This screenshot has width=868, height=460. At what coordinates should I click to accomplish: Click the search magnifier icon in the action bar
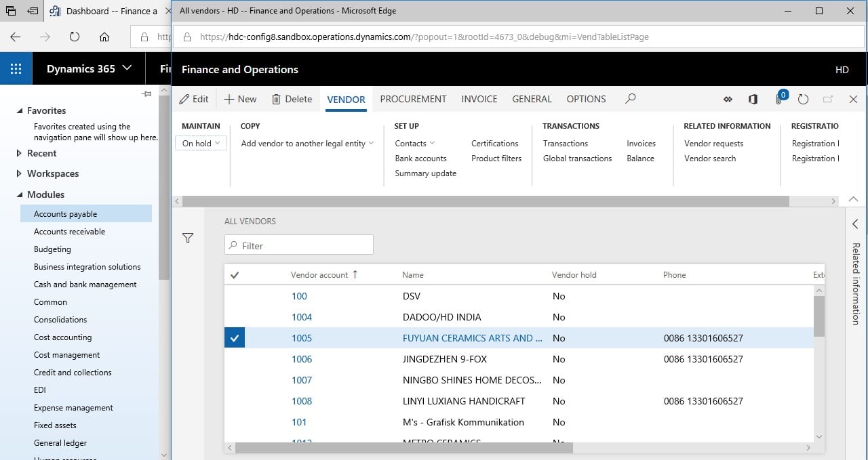click(x=631, y=99)
